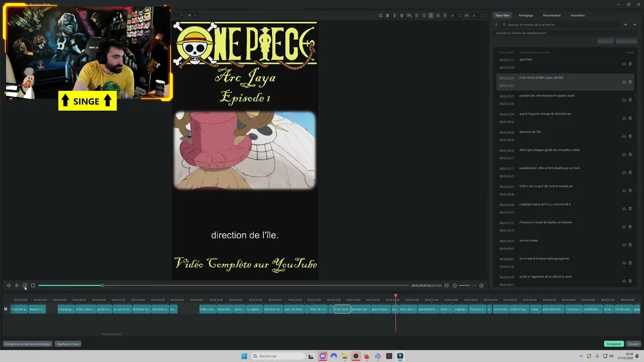Open the Discord taskbar icon
Screen dimensions: 644x362
click(x=323, y=356)
